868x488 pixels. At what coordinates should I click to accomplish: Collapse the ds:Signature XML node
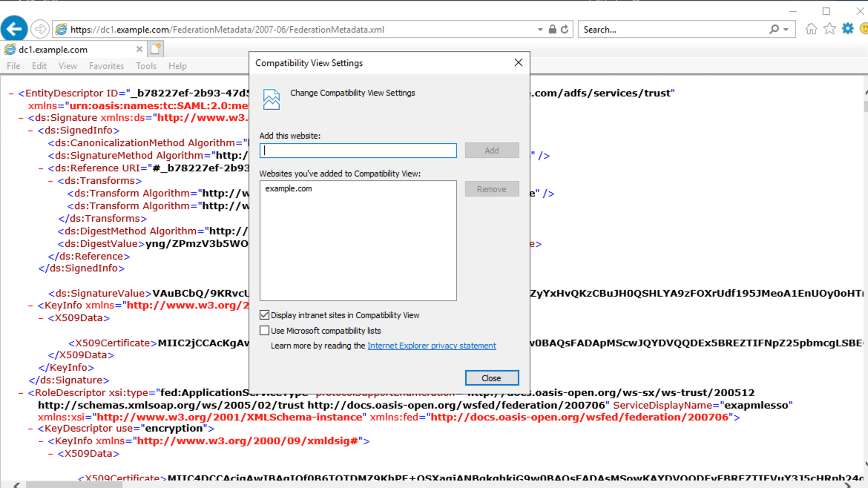click(21, 118)
